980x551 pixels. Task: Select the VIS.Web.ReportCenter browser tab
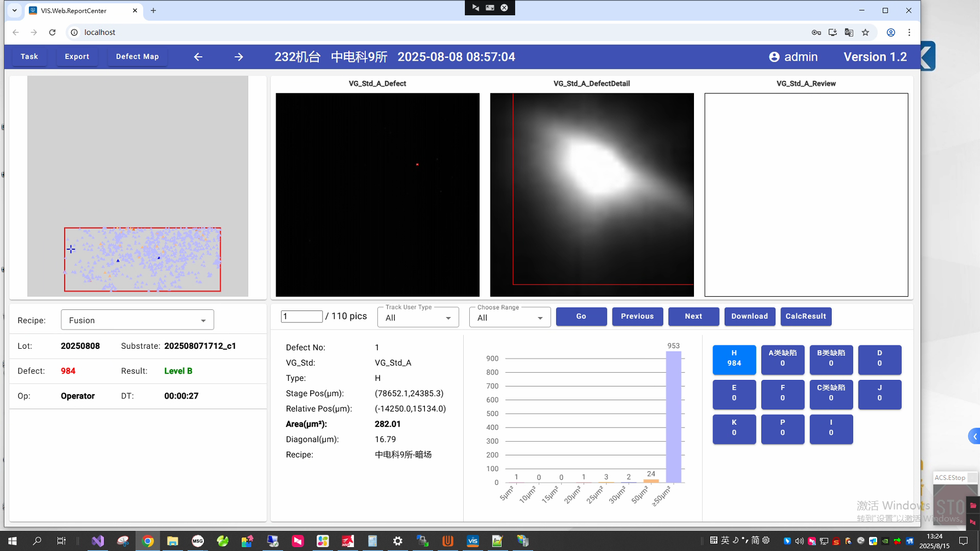point(82,10)
